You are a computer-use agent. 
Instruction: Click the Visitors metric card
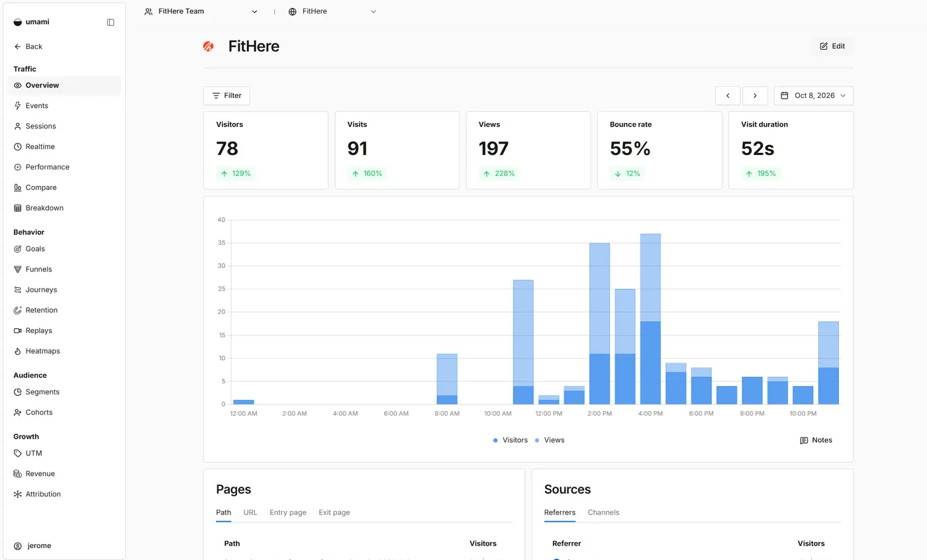tap(266, 150)
